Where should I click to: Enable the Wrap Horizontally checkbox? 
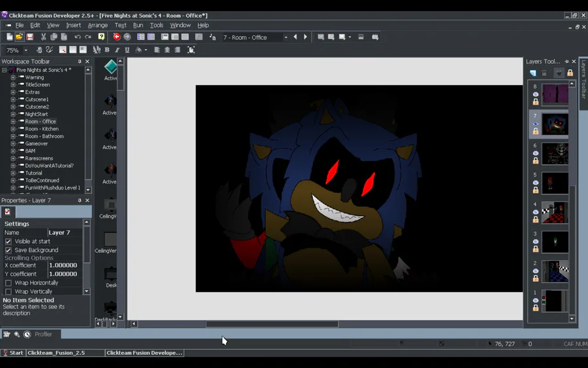8,283
